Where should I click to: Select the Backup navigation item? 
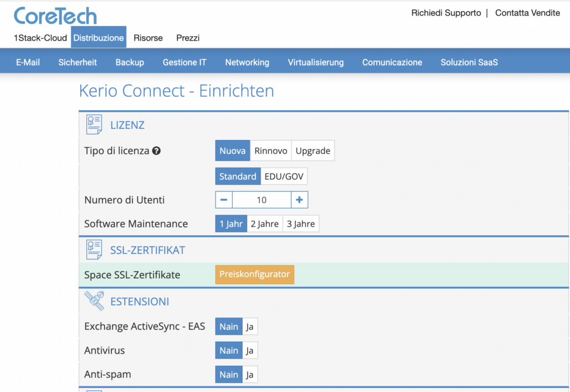(130, 62)
